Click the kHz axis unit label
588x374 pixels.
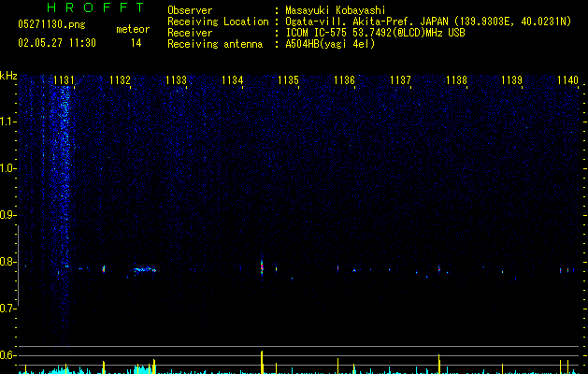(8, 76)
